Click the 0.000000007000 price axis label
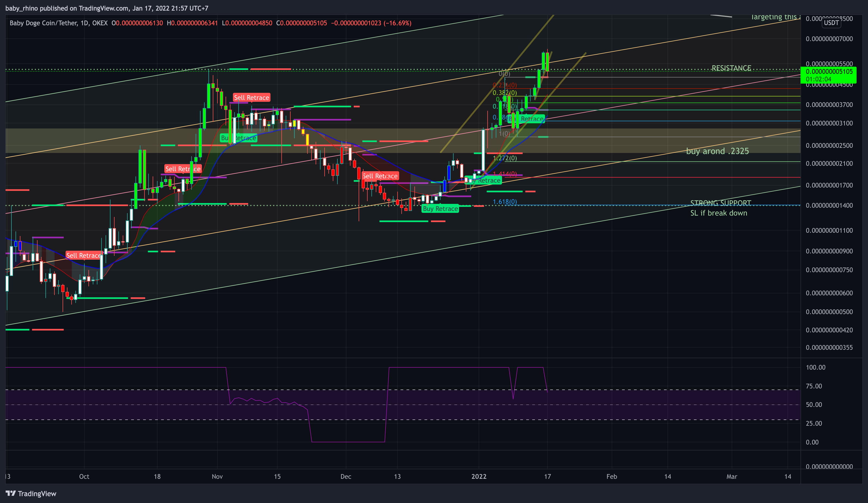 (829, 39)
